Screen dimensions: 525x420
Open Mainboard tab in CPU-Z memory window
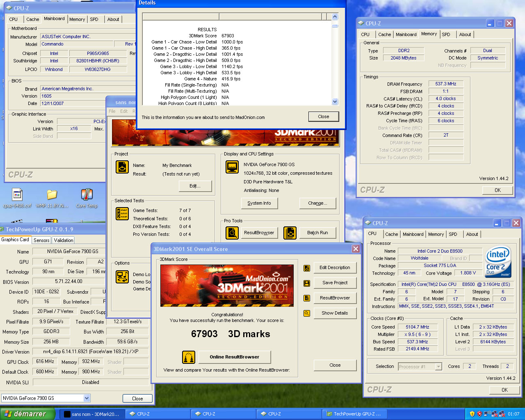click(x=406, y=34)
